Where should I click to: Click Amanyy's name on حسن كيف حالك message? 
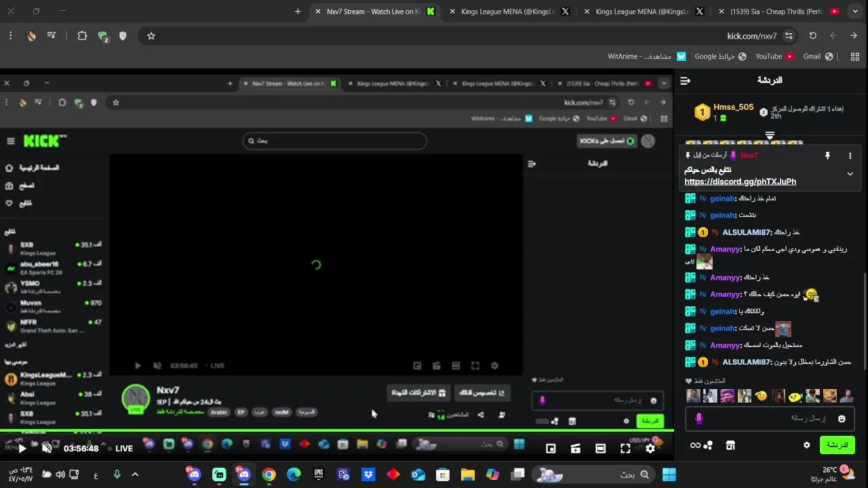coord(725,294)
